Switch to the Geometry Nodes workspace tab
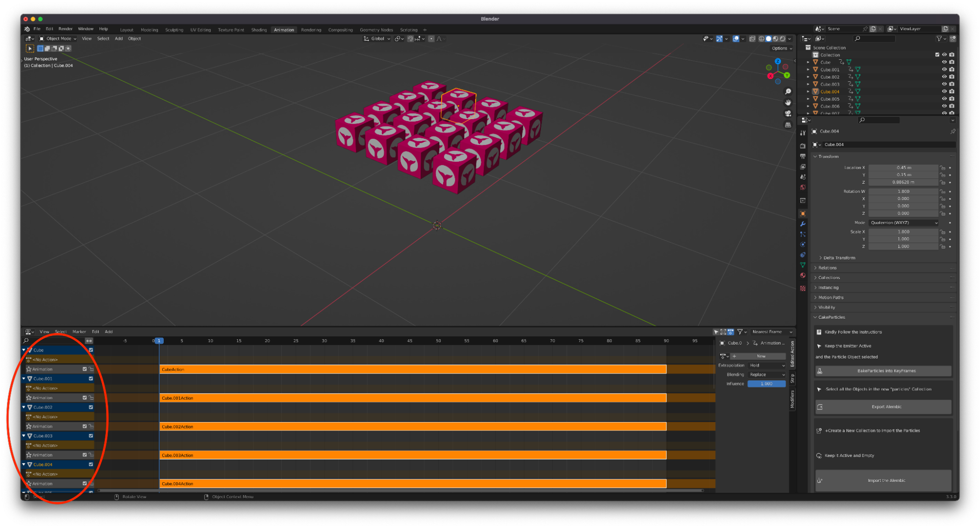This screenshot has width=980, height=528. 376,30
